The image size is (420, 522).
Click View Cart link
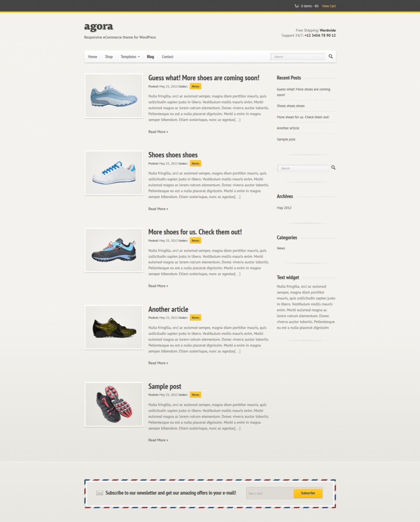tap(329, 6)
